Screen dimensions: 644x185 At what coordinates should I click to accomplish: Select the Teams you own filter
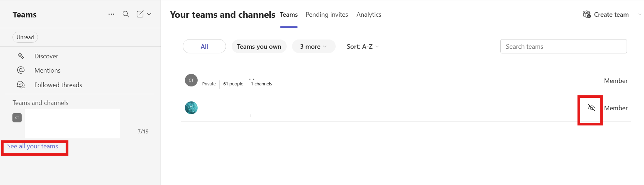259,46
